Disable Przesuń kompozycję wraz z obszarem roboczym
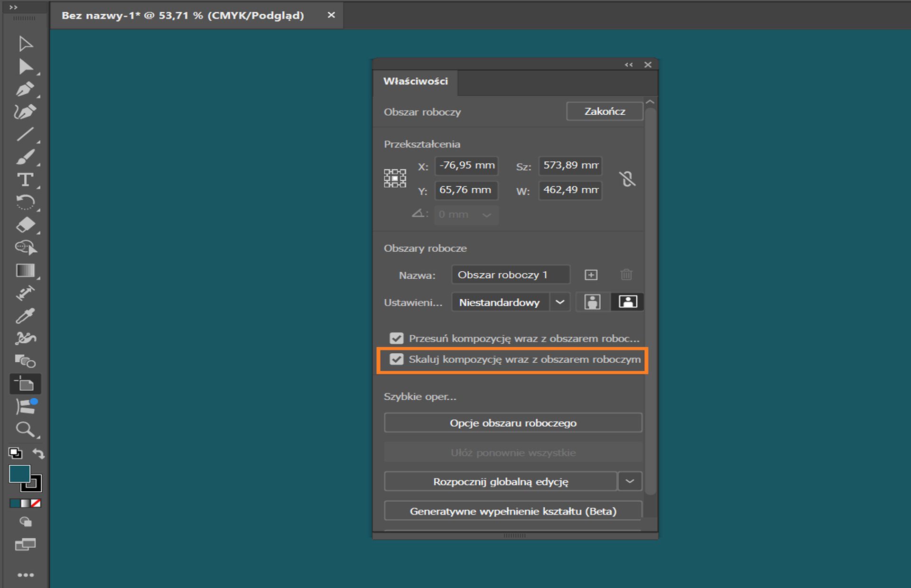This screenshot has height=588, width=911. (397, 338)
